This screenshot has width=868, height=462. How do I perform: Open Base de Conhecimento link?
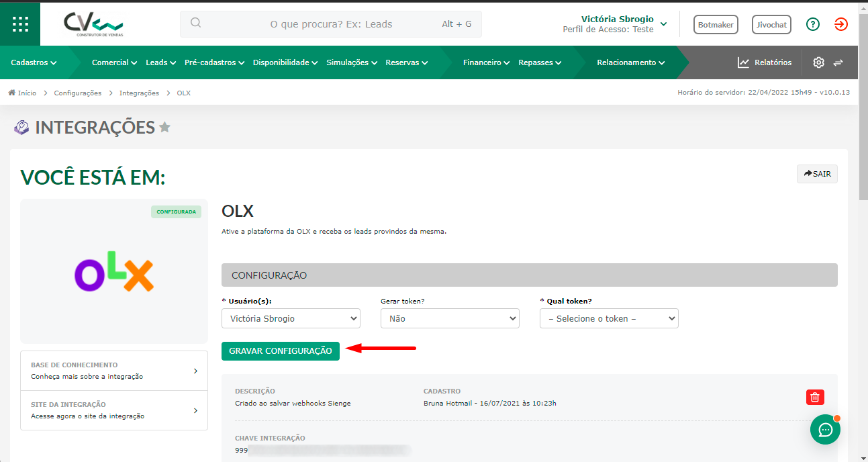pyautogui.click(x=114, y=371)
